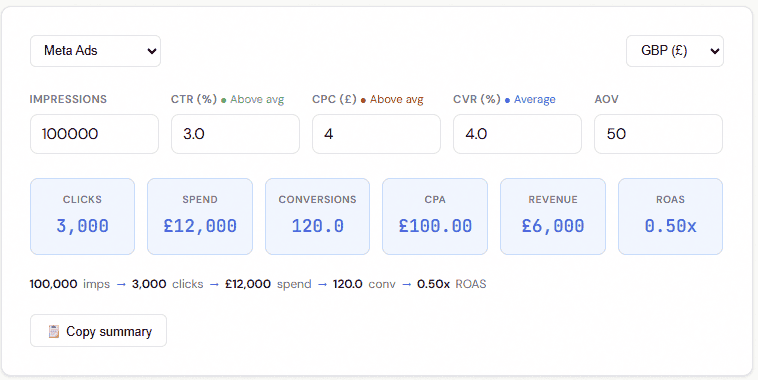Click the clipboard icon on Copy summary
758x380 pixels.
[54, 331]
